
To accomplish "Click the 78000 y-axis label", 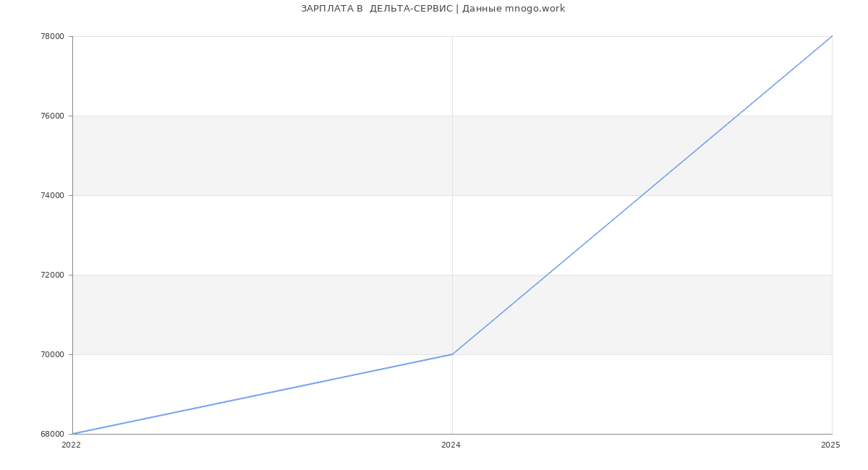I will (x=52, y=36).
